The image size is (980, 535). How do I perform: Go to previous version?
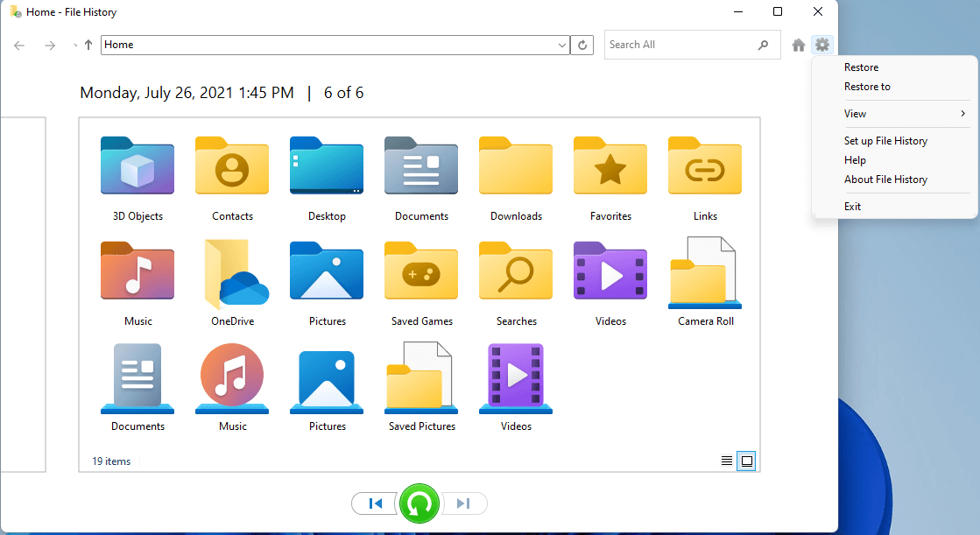(375, 503)
